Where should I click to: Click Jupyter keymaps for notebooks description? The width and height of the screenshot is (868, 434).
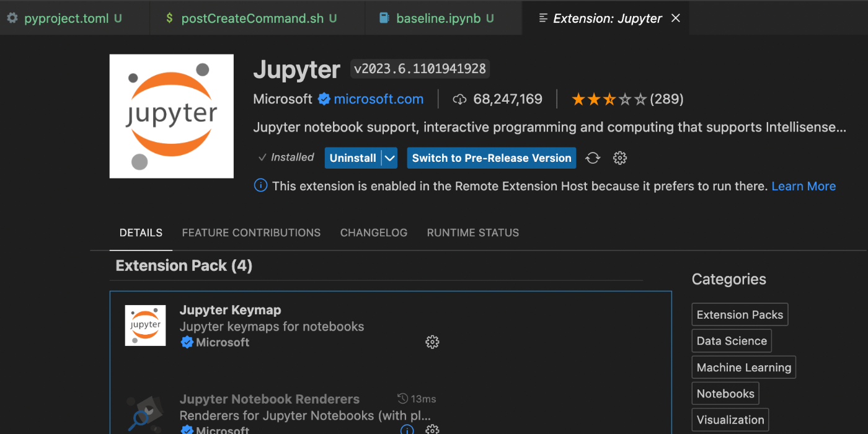(x=272, y=327)
